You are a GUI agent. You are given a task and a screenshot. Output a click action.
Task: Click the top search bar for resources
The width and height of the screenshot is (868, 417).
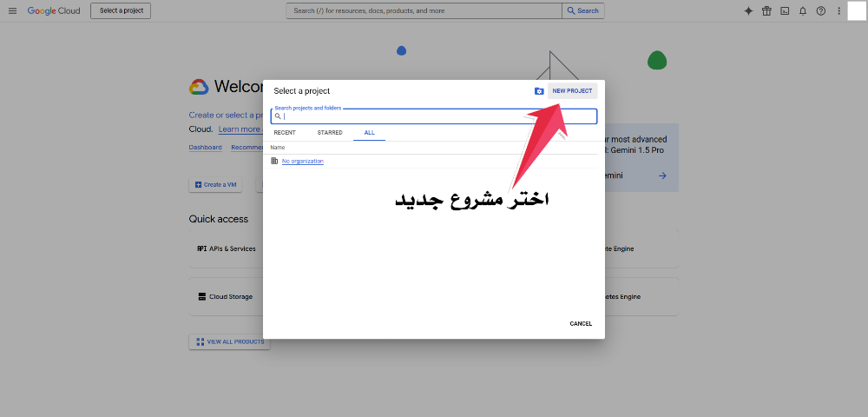pos(424,10)
